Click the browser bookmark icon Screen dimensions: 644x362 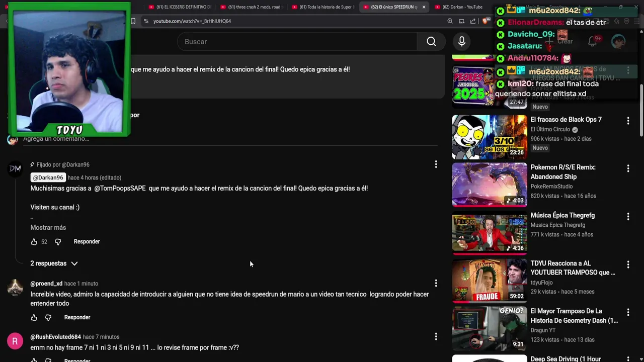click(x=133, y=21)
